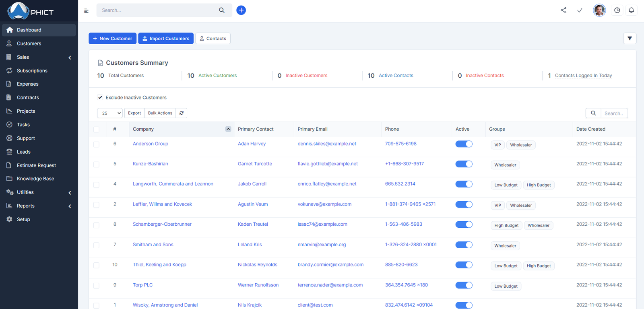Click the Support lifebuoy icon in sidebar
Screen dimensions: 644x309
click(9, 138)
